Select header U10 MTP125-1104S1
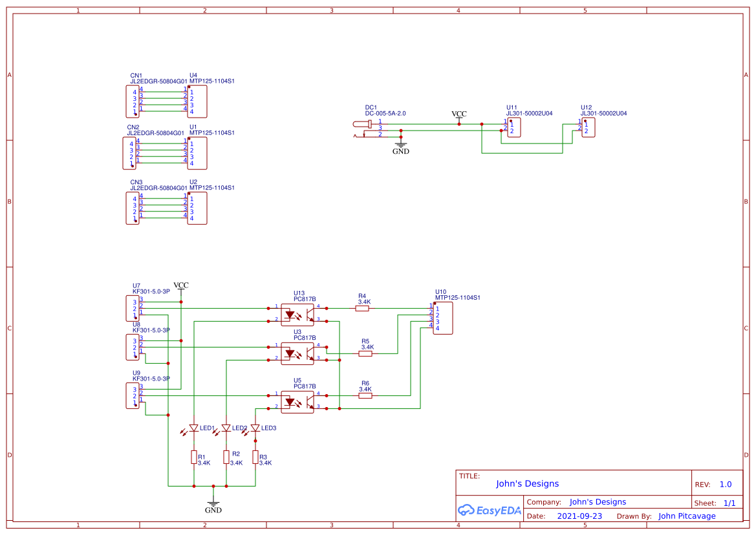 [x=444, y=318]
